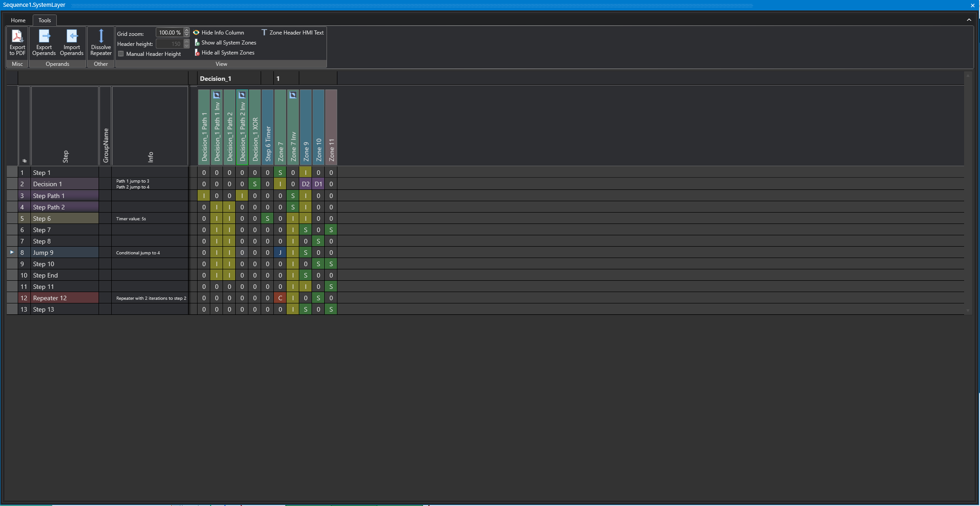Click the Grid zoom value field

click(169, 33)
